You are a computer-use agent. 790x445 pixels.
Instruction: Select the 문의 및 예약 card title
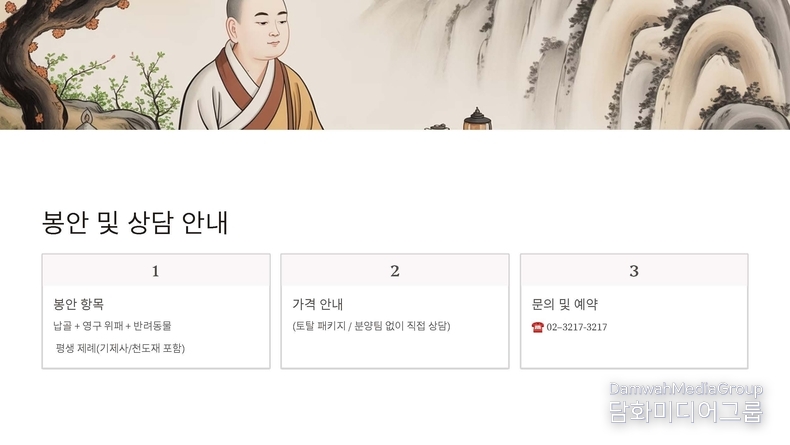pos(565,304)
